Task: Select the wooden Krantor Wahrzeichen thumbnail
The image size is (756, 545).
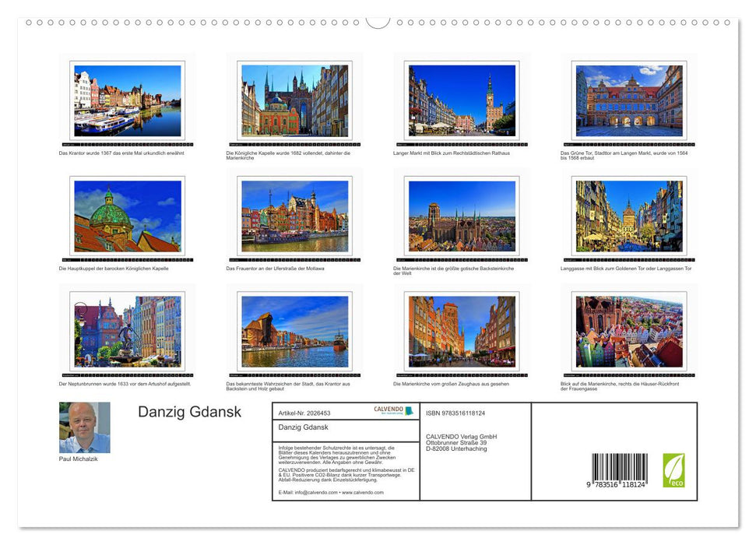Action: tap(294, 331)
